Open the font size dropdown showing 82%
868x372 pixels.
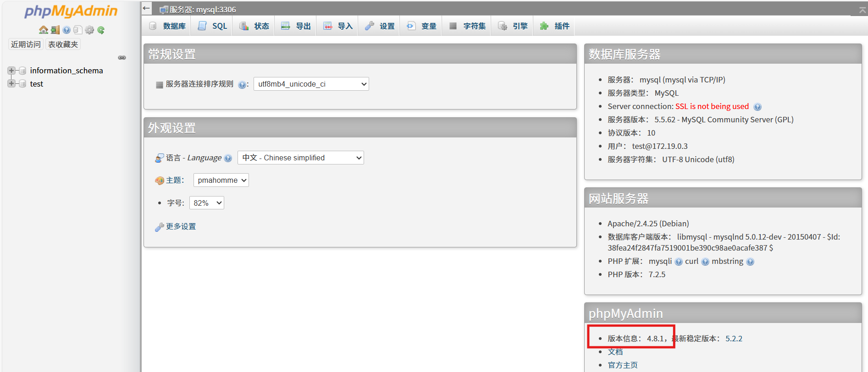(x=207, y=202)
